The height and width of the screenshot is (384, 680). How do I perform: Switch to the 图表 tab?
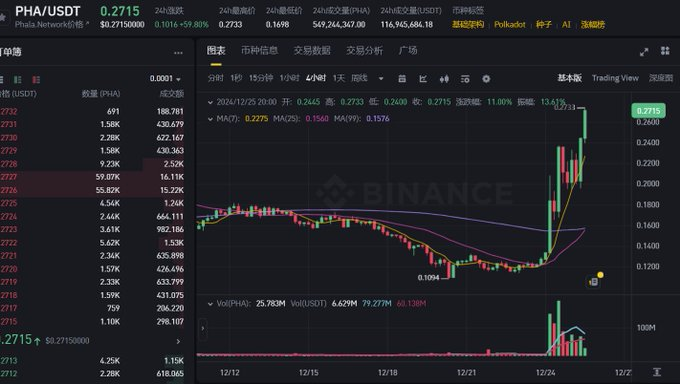coord(216,51)
